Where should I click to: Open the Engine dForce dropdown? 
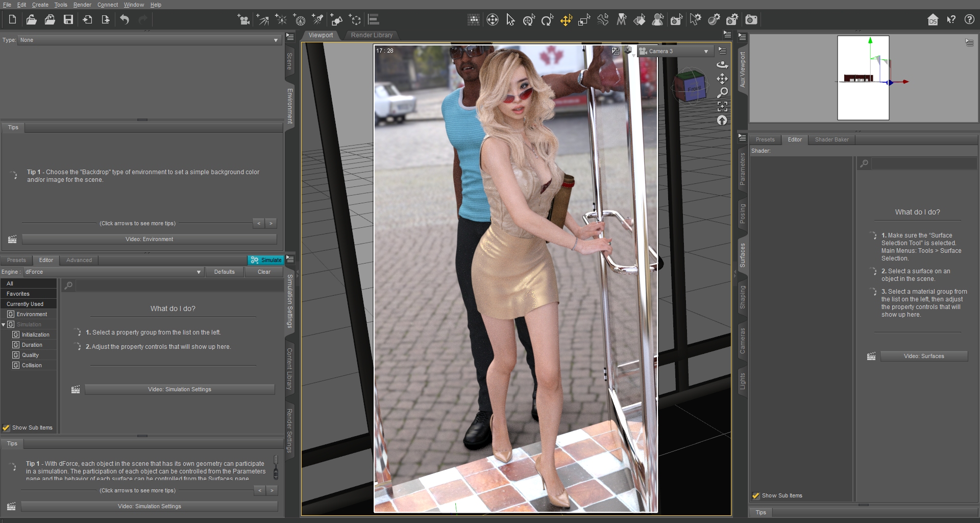(112, 272)
